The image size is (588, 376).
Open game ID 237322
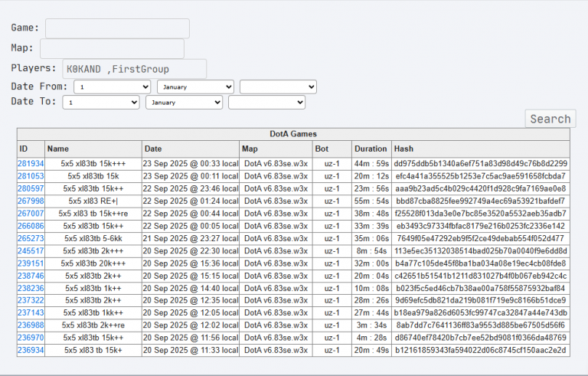click(31, 300)
